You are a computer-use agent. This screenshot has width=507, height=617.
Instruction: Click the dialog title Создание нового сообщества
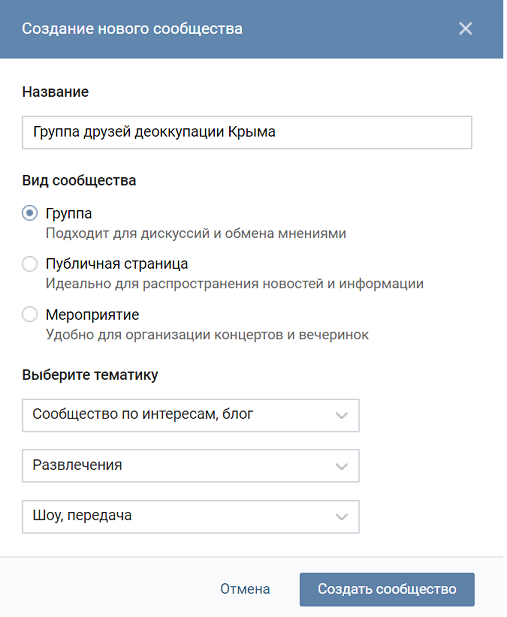tap(132, 29)
